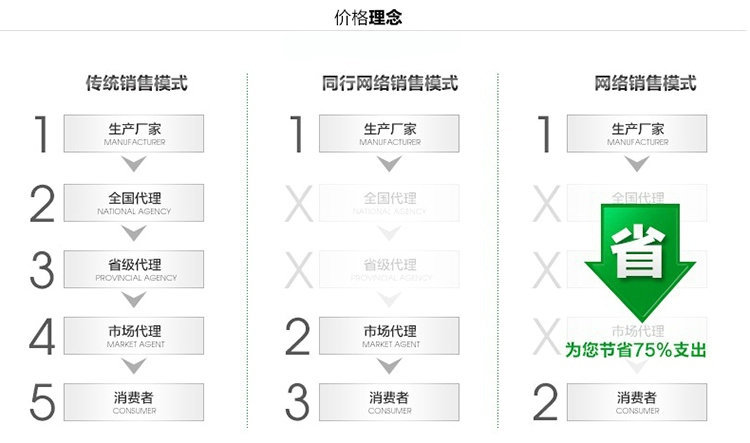This screenshot has width=750, height=443.
Task: Click the 网络销售模式 heading
Action: 645,83
